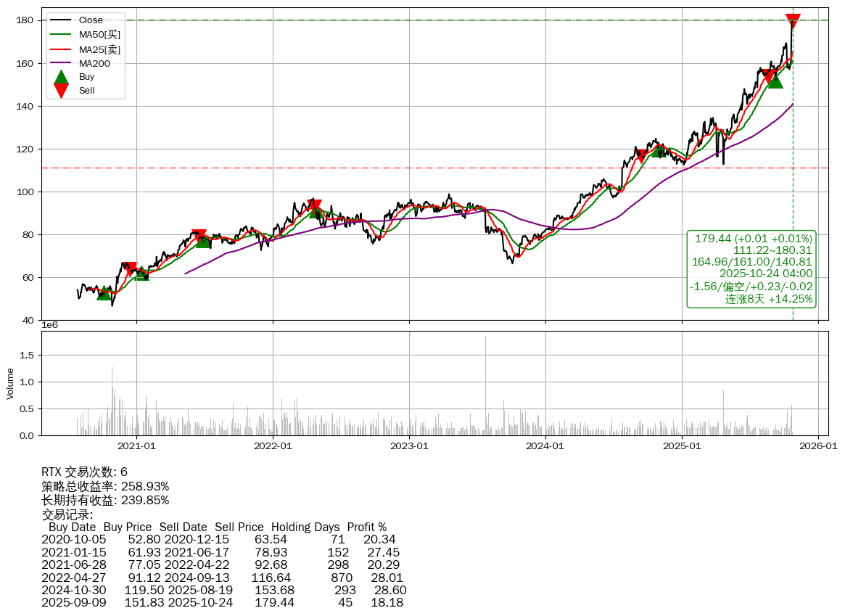Select the September 2025 buy marker near 151
The width and height of the screenshot is (845, 616).
coord(775,81)
